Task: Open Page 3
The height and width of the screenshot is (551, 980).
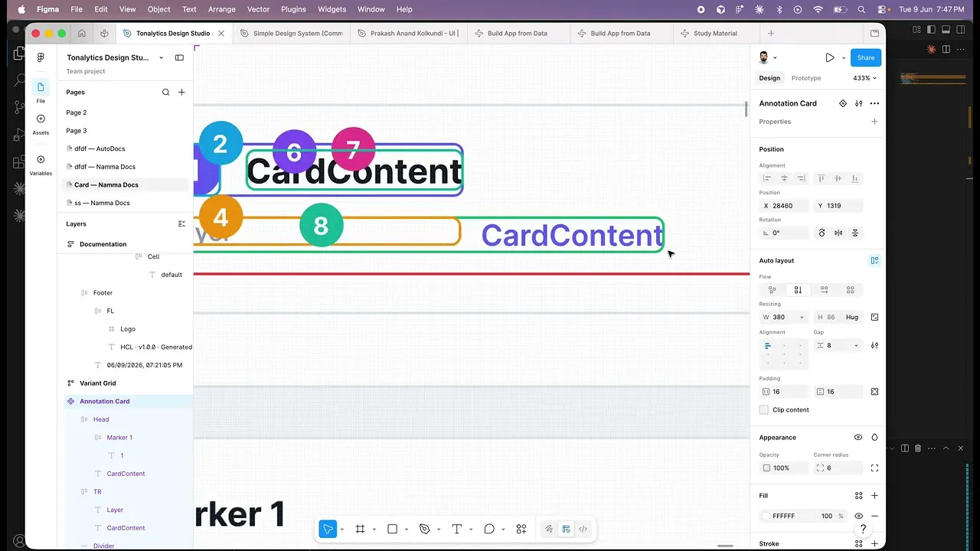Action: click(x=76, y=131)
